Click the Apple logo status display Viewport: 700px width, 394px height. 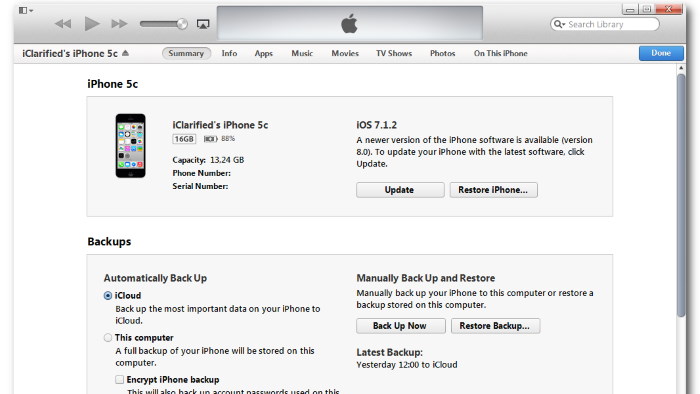coord(350,23)
